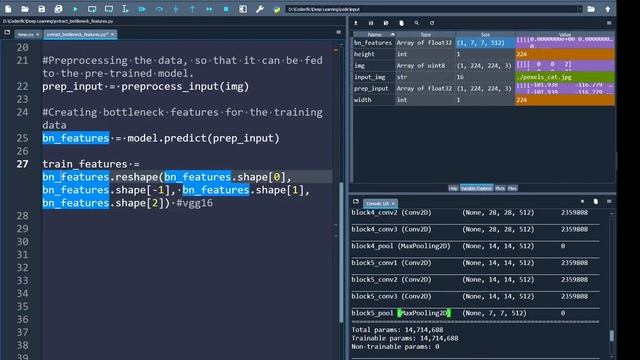Go to the parent directory
Viewport: 640px width, 360px height.
pyautogui.click(x=608, y=9)
